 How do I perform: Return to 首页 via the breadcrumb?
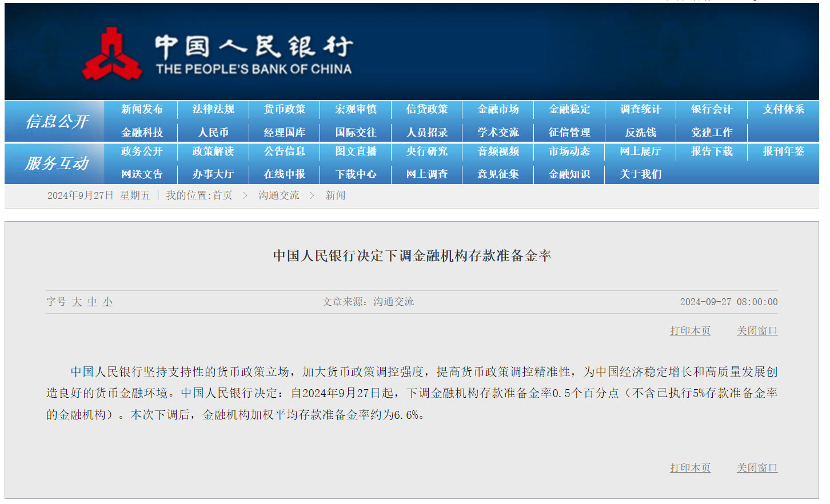tap(222, 195)
